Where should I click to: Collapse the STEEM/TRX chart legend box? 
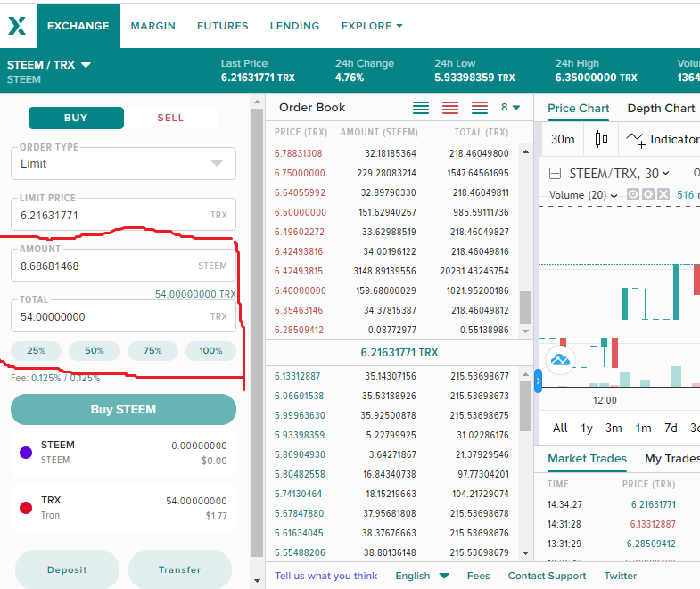point(555,173)
